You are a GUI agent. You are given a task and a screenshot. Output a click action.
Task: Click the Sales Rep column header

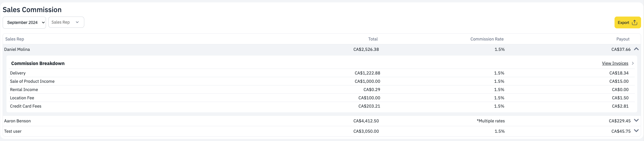point(15,39)
